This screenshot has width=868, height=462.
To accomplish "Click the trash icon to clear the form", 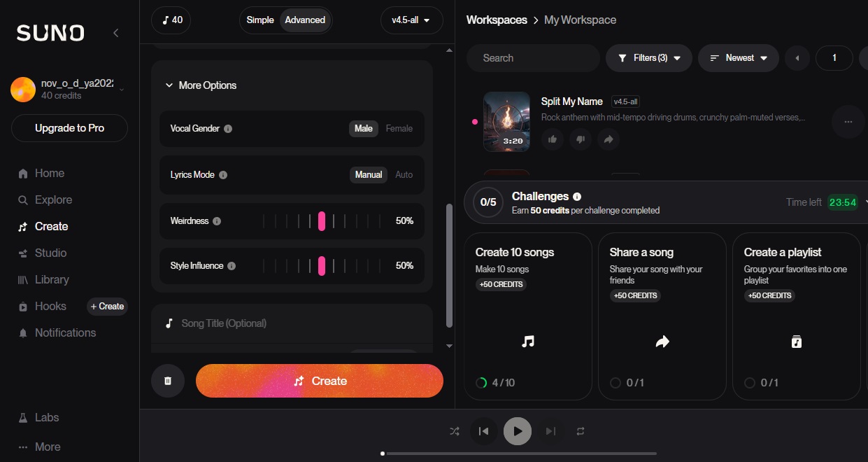I will click(x=168, y=381).
